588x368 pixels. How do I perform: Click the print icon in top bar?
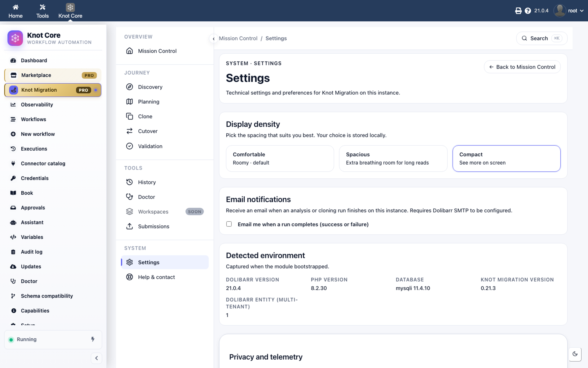tap(518, 11)
